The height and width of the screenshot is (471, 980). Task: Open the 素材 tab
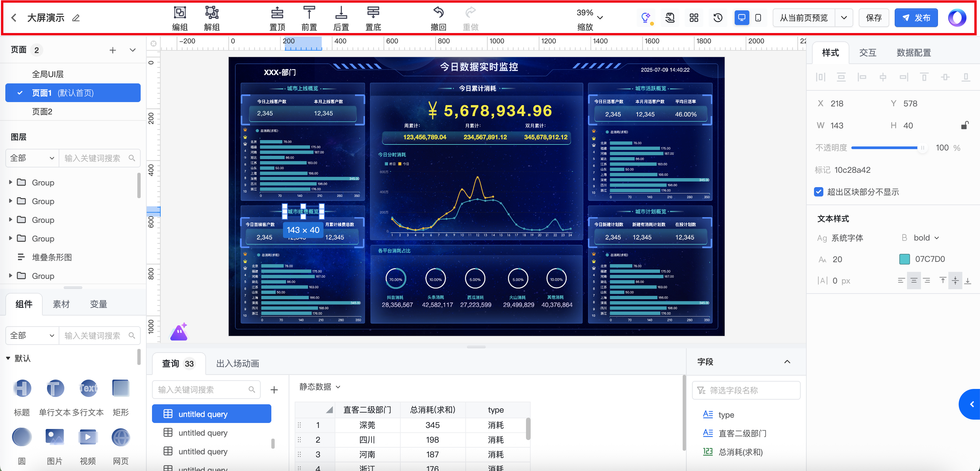(x=61, y=304)
